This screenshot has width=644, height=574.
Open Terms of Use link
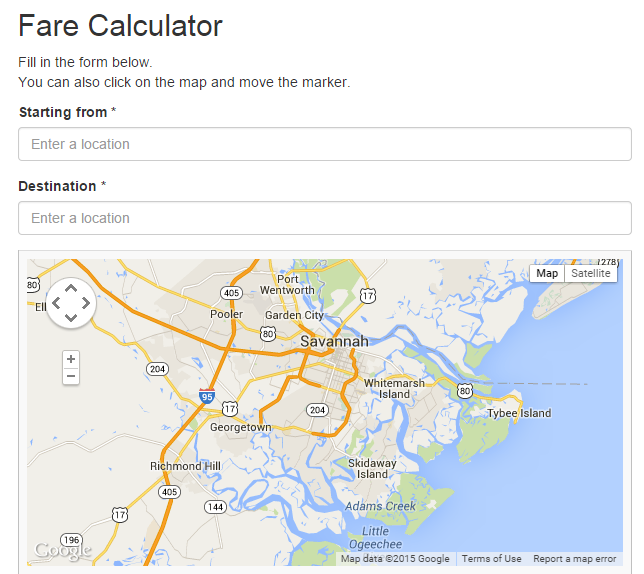(491, 559)
